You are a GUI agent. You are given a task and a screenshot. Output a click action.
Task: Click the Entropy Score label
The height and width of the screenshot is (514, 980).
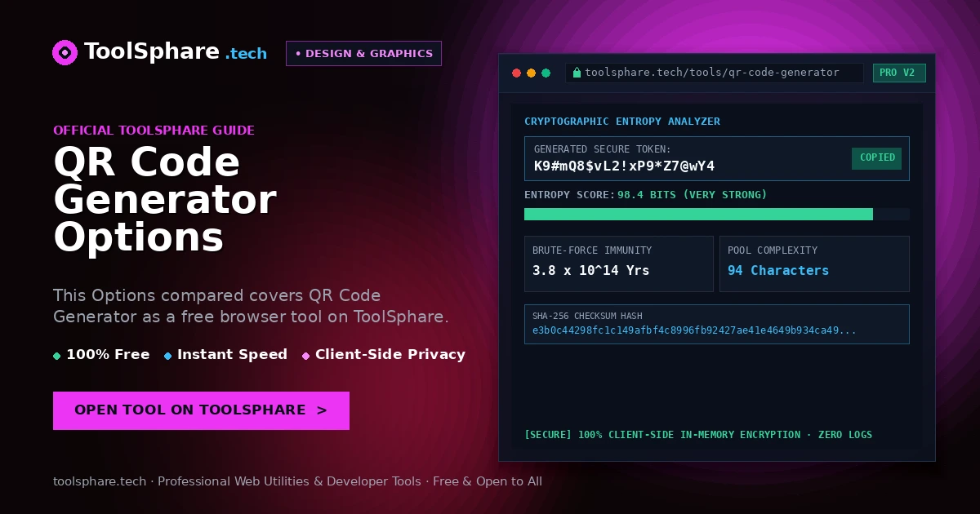[x=569, y=195]
